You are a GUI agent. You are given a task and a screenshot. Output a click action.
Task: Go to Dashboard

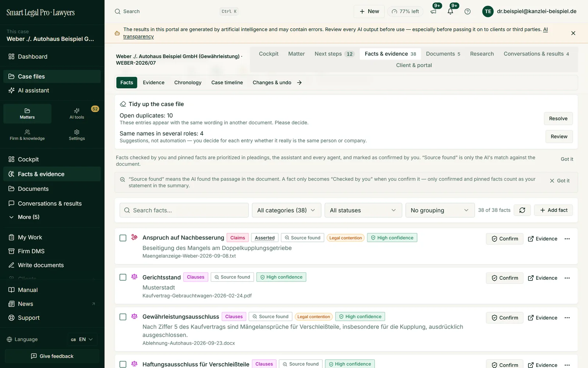(x=52, y=57)
